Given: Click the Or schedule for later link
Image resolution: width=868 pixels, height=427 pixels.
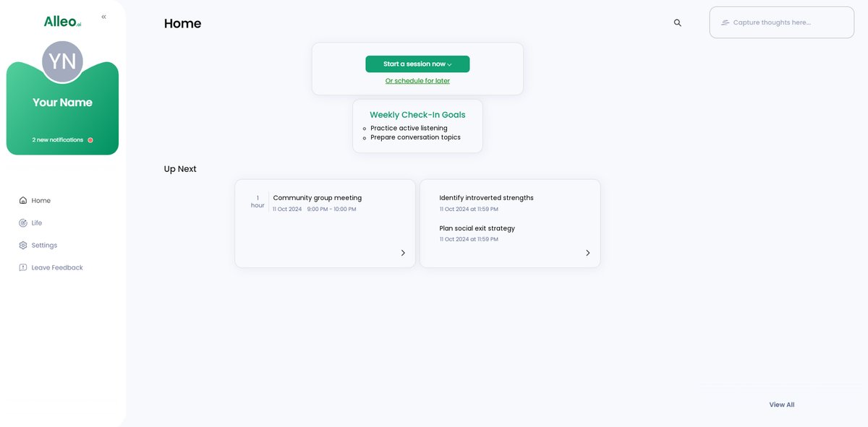Looking at the screenshot, I should pyautogui.click(x=417, y=81).
